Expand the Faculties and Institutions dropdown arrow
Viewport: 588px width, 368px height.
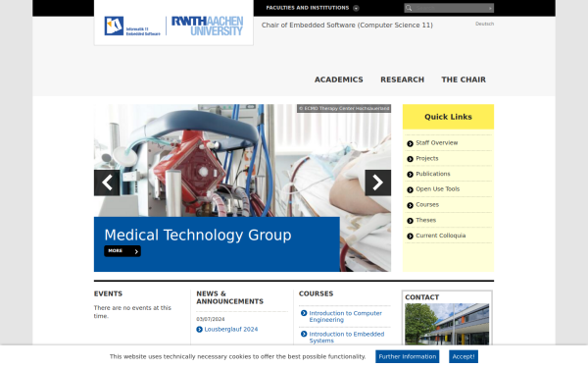[x=357, y=8]
